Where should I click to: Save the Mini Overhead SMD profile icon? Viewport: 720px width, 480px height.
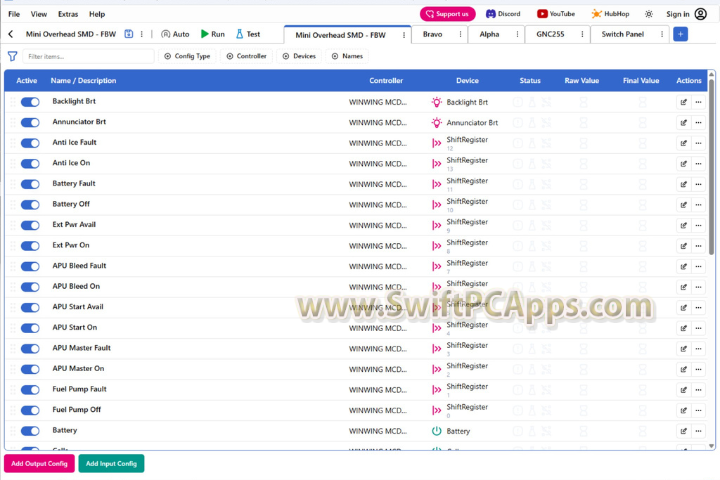(x=129, y=34)
